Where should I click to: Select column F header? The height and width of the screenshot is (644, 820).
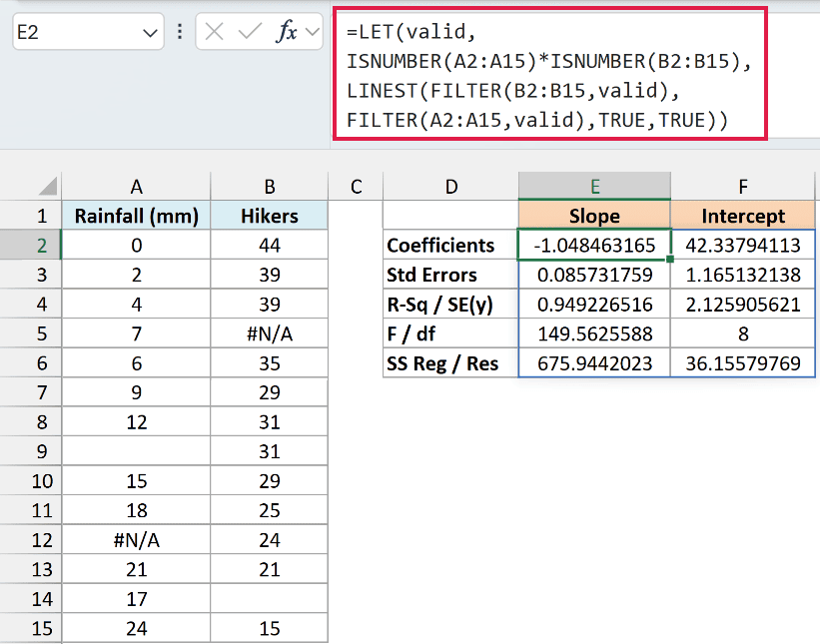pyautogui.click(x=743, y=187)
